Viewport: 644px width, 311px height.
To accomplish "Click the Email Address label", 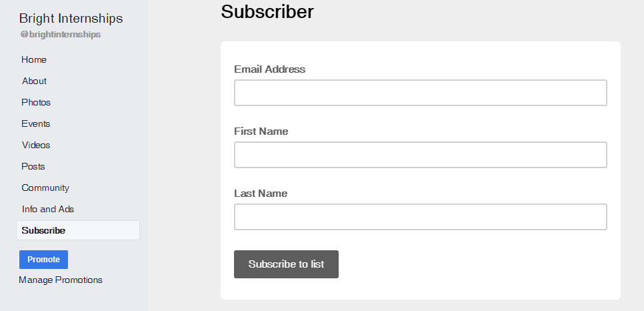I will coord(269,69).
